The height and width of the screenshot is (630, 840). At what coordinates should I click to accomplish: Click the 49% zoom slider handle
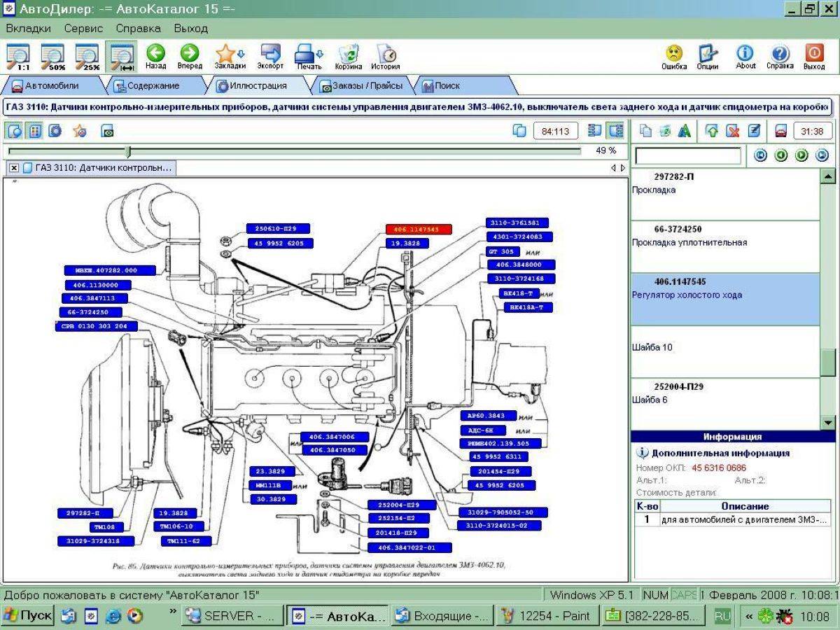point(127,151)
